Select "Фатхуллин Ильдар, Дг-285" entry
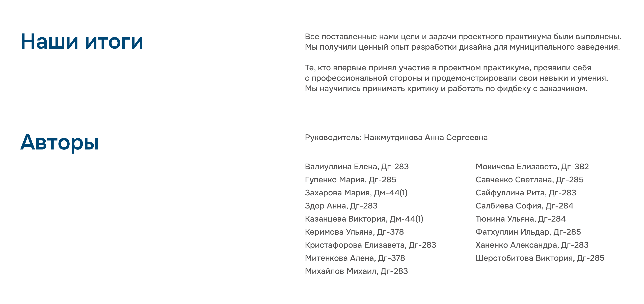Image resolution: width=644 pixels, height=304 pixels. pyautogui.click(x=528, y=232)
